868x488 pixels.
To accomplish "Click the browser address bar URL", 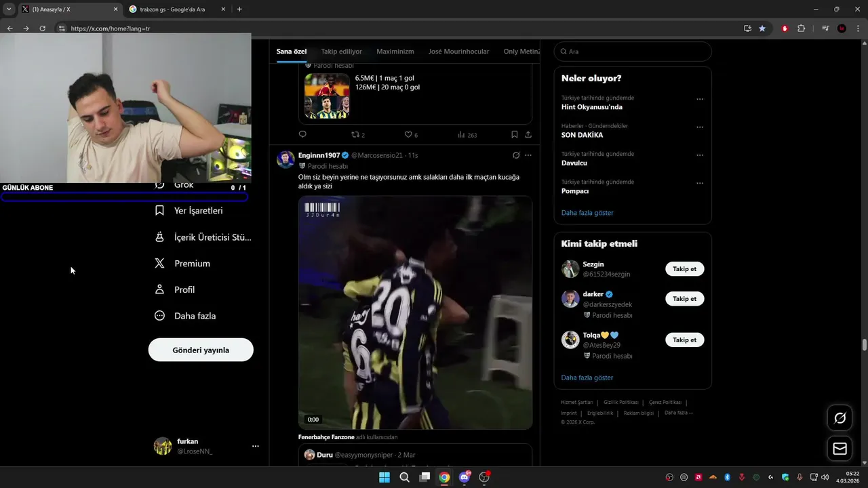I will pyautogui.click(x=111, y=28).
